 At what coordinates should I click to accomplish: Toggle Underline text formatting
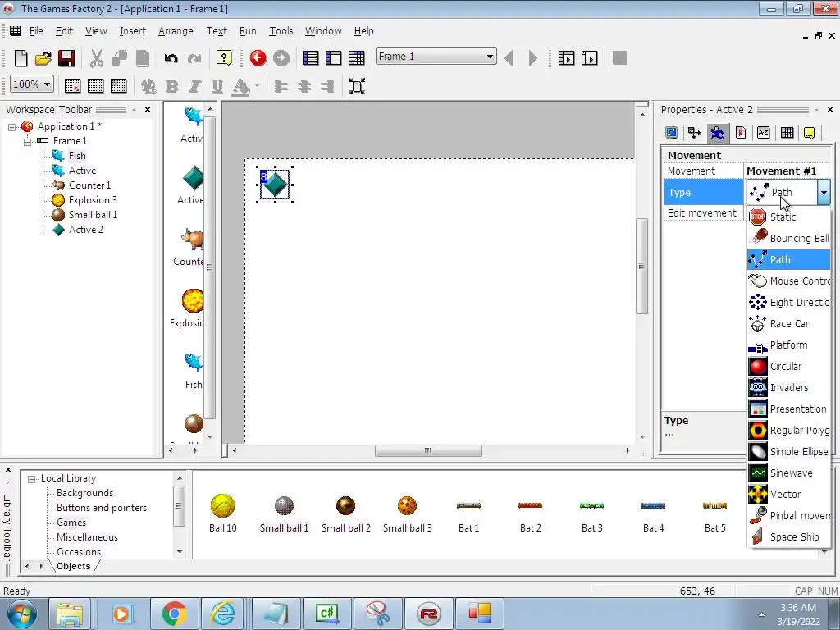[217, 86]
